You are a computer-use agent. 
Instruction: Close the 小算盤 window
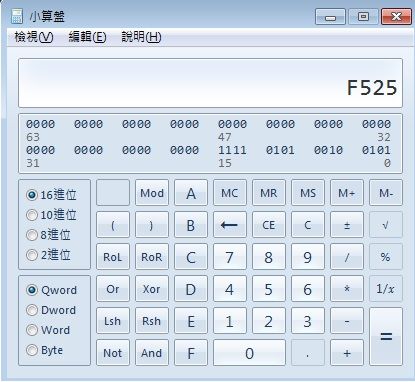pyautogui.click(x=396, y=17)
